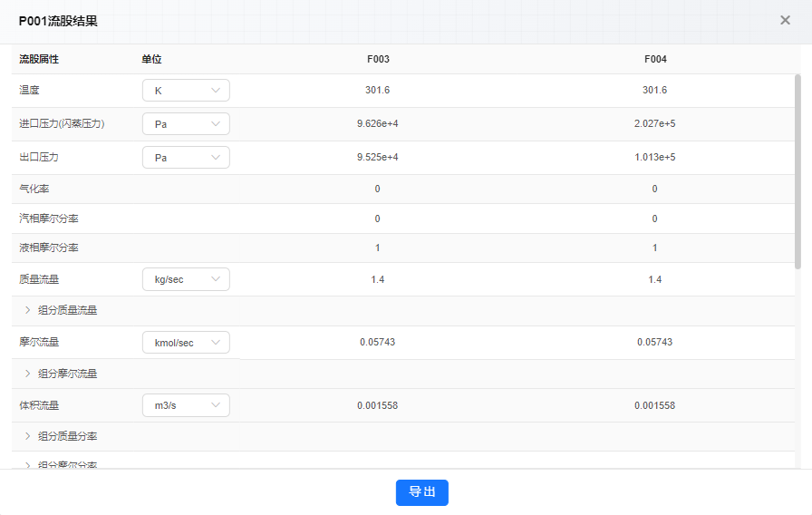Select the 液相摩尔分率 row label
The image size is (812, 515).
click(49, 248)
